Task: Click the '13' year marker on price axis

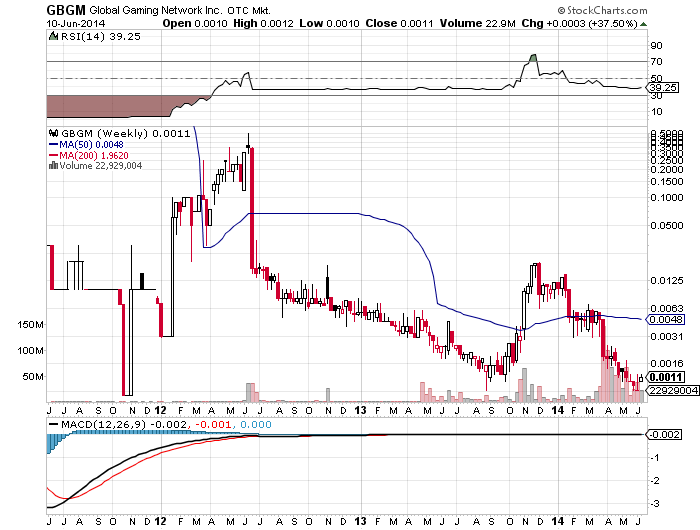Action: 360,410
